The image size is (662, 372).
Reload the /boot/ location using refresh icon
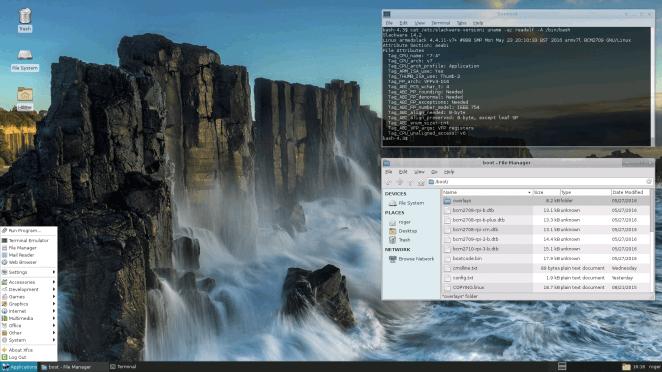[x=649, y=182]
